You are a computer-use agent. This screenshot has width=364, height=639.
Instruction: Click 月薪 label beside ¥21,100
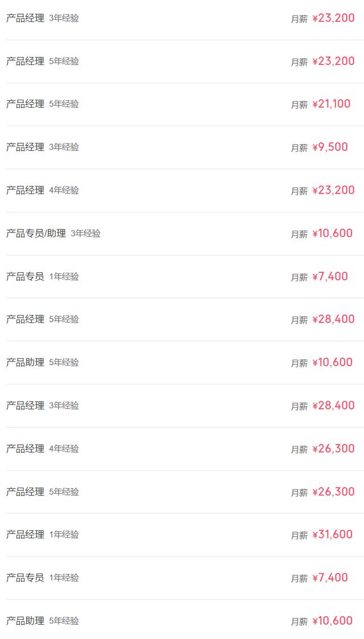tap(299, 105)
